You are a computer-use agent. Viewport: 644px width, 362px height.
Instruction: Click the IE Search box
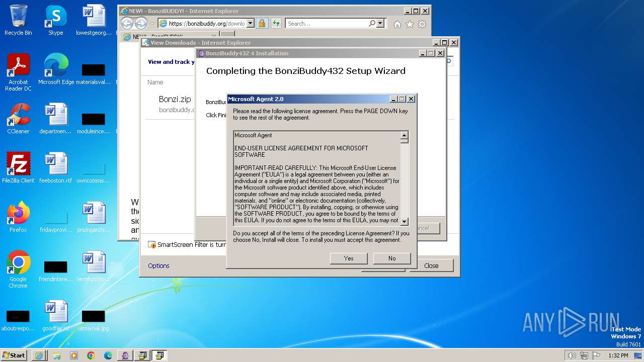coord(327,23)
